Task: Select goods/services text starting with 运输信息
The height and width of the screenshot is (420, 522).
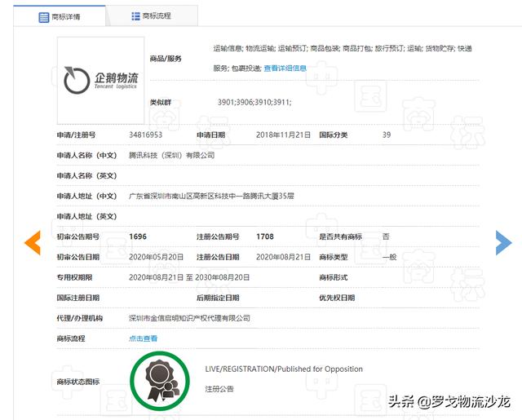Action: [343, 58]
